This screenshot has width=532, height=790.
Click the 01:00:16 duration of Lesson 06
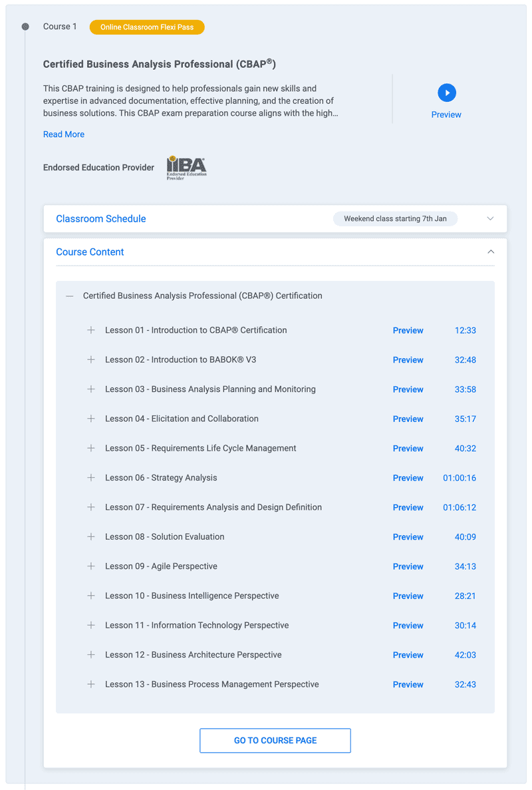pyautogui.click(x=460, y=478)
